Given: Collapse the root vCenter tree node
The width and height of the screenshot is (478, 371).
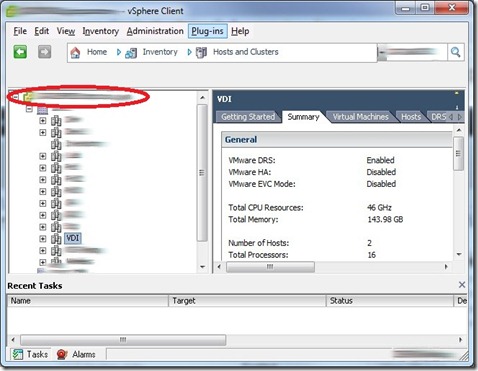Looking at the screenshot, I should [x=16, y=97].
